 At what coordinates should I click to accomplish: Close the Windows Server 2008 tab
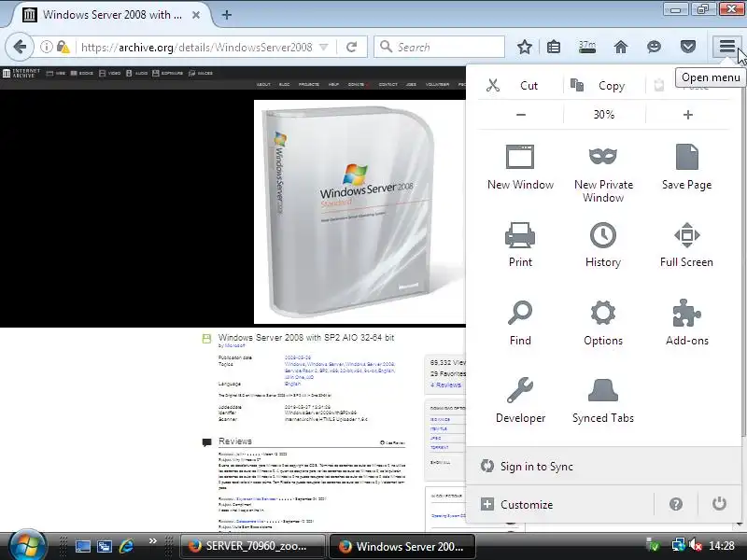(196, 15)
